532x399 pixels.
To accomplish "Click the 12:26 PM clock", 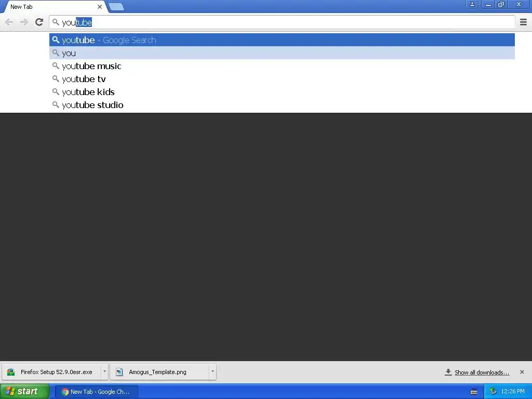I will [513, 392].
